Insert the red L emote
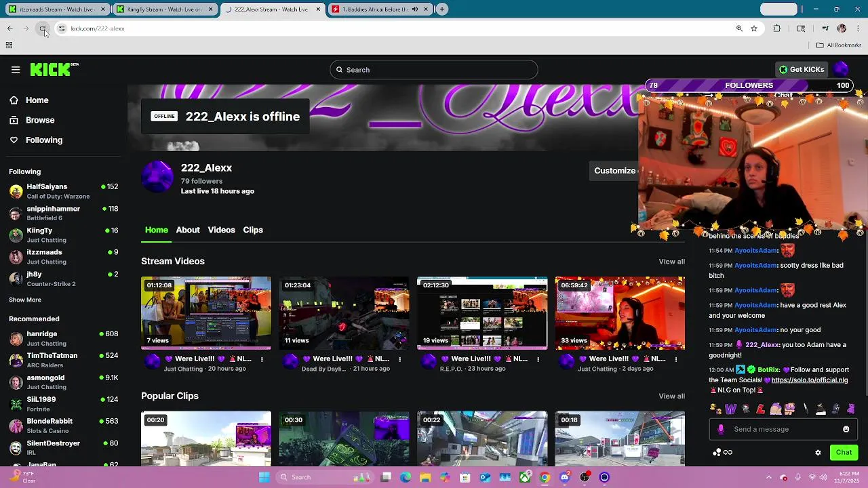 tap(761, 409)
